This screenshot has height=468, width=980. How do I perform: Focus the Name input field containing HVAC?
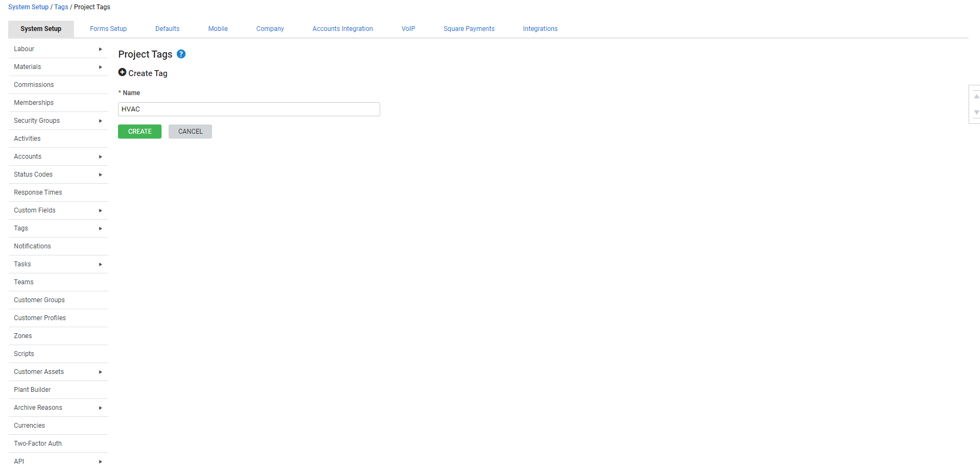pyautogui.click(x=249, y=109)
